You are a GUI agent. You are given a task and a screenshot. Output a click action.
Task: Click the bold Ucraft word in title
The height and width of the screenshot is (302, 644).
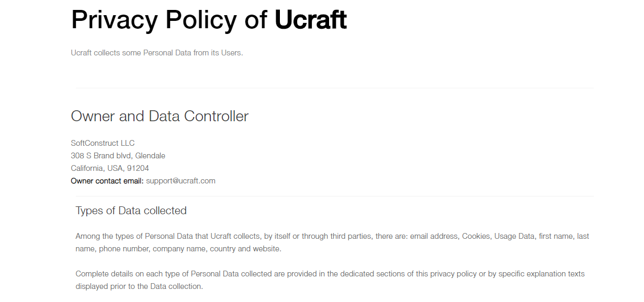pyautogui.click(x=311, y=20)
